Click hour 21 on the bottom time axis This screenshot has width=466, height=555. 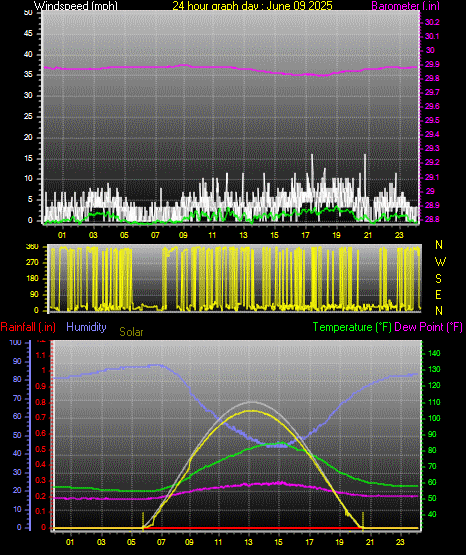coord(370,542)
